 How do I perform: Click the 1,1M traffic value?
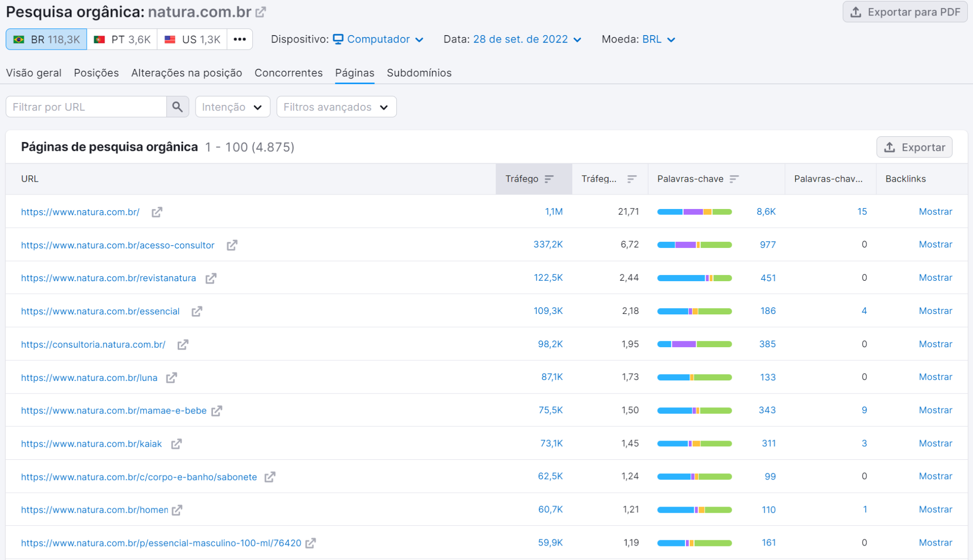pos(554,212)
